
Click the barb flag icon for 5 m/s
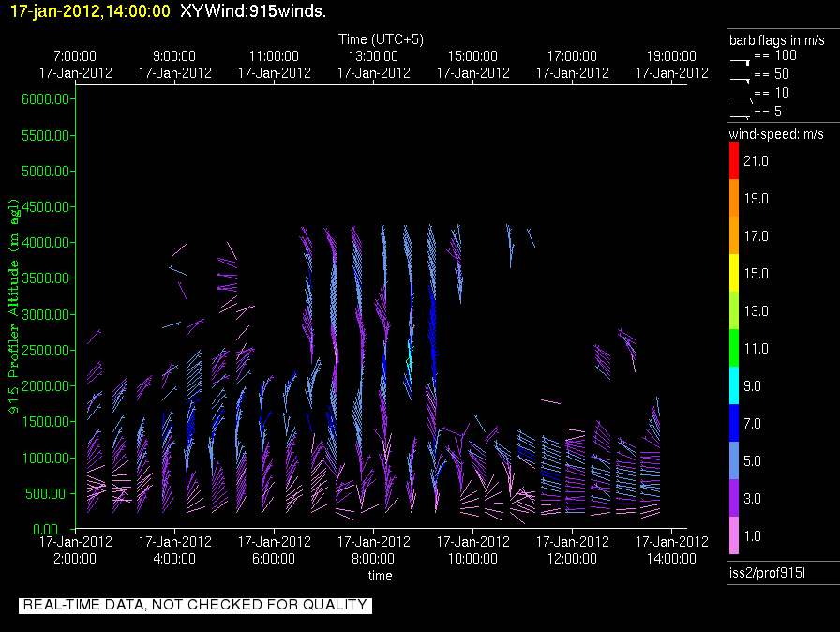741,117
